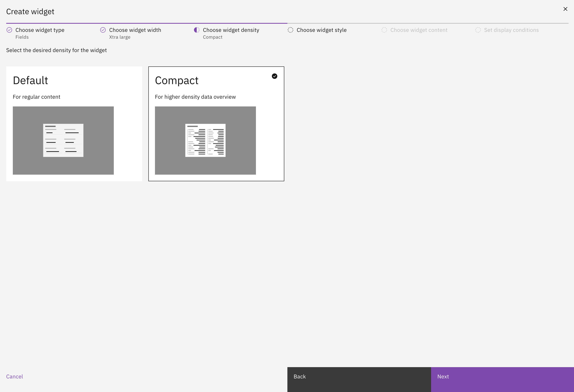574x392 pixels.
Task: Jump to Choose widget style step
Action: [321, 30]
